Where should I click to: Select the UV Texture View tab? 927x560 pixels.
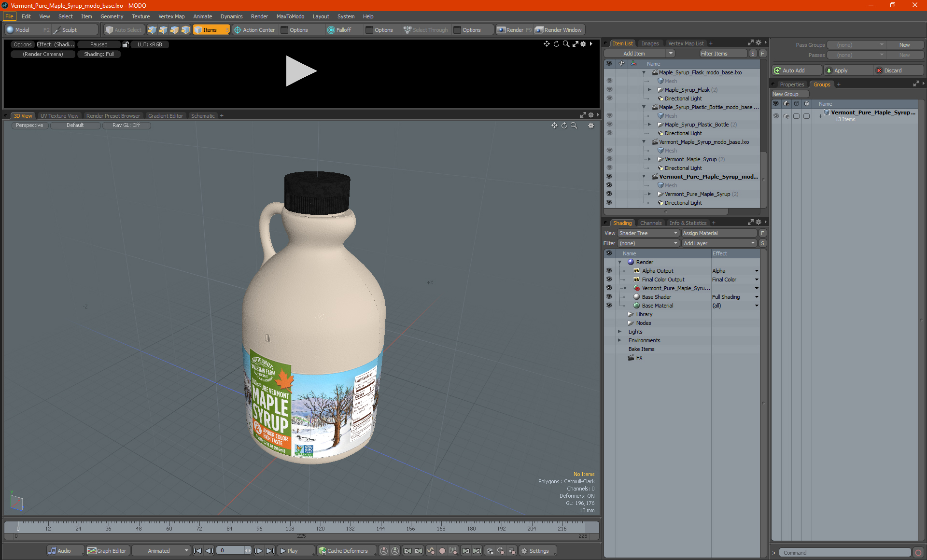58,115
